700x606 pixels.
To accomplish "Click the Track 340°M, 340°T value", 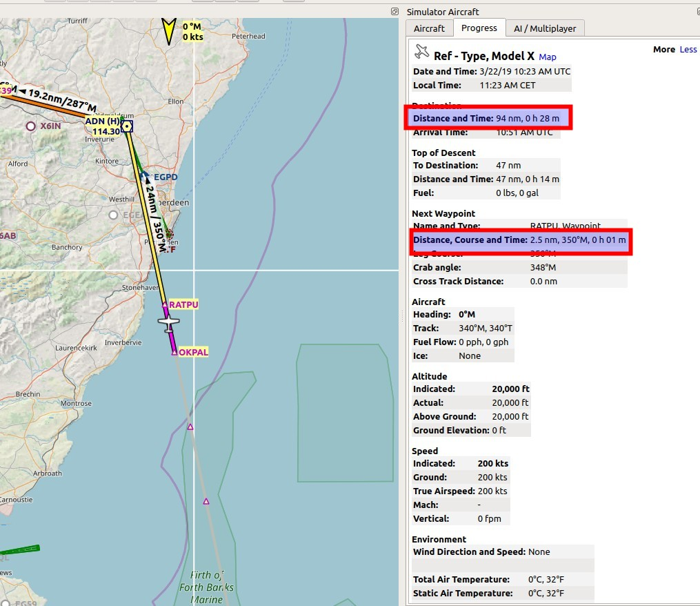I will coord(486,329).
